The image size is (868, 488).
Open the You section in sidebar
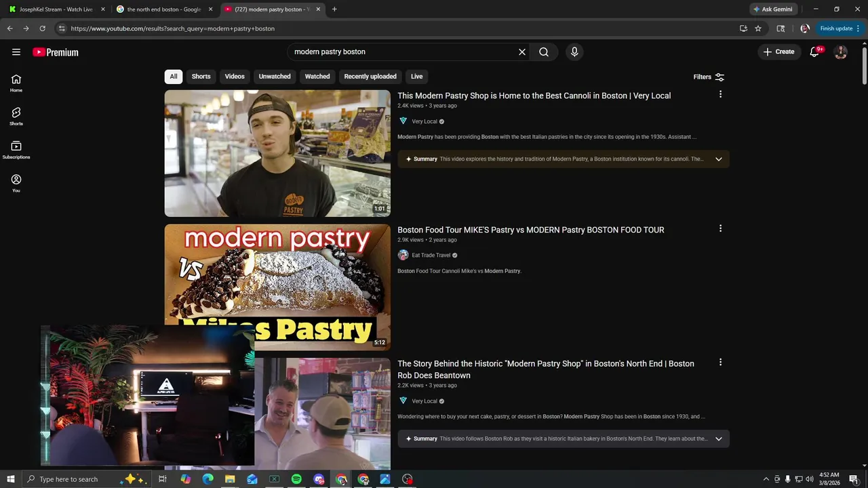(x=16, y=183)
